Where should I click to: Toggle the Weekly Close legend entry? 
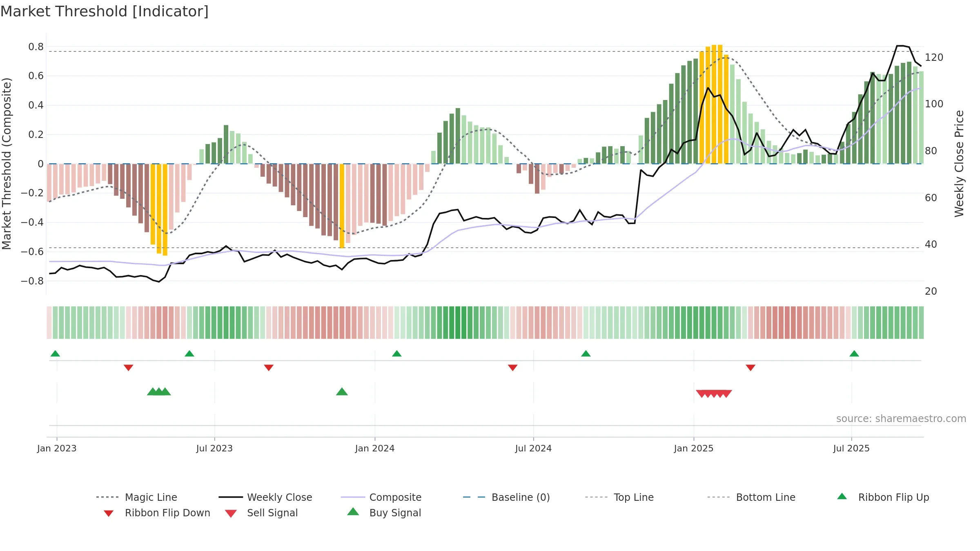[x=265, y=497]
